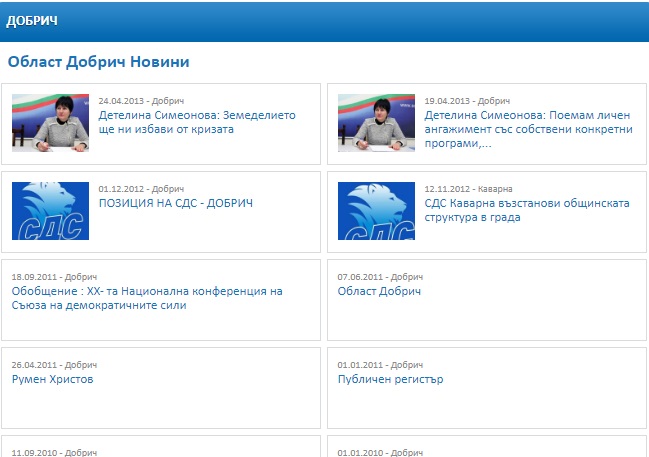
Task: Click date text '01.01.2010 - Добрич'
Action: 380,453
